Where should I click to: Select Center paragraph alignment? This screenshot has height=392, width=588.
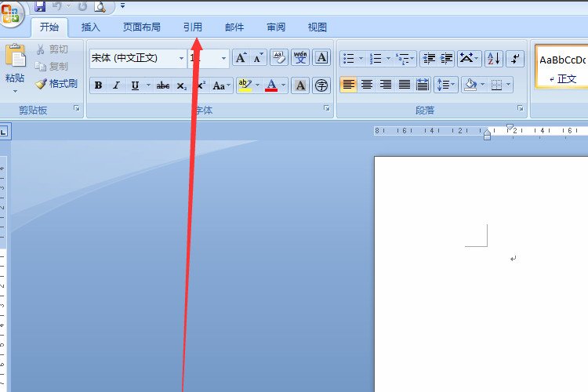(x=367, y=85)
